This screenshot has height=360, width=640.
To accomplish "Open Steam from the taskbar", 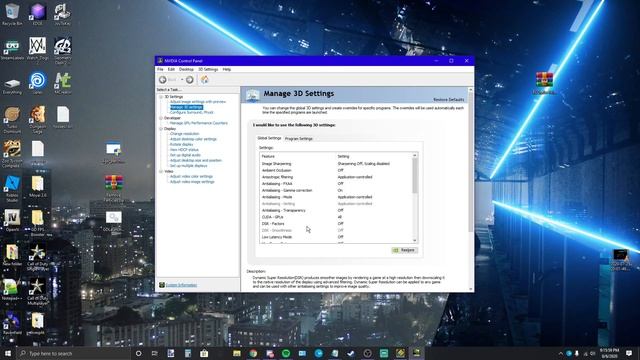I will [351, 353].
